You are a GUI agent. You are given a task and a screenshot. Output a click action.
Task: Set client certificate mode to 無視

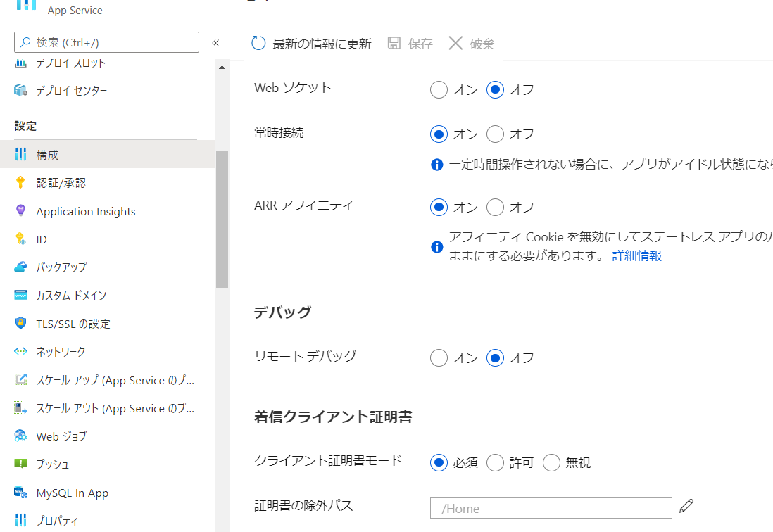pyautogui.click(x=551, y=462)
